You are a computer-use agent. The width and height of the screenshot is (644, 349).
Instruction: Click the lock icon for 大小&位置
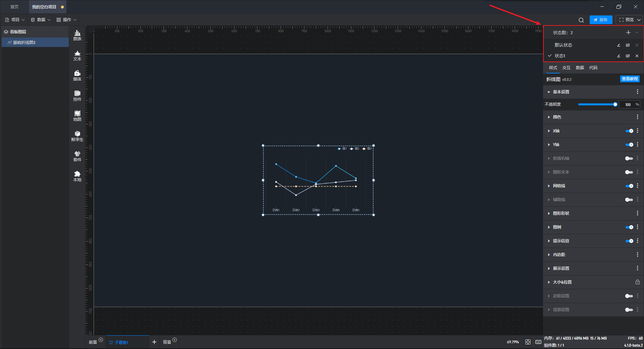coord(638,282)
